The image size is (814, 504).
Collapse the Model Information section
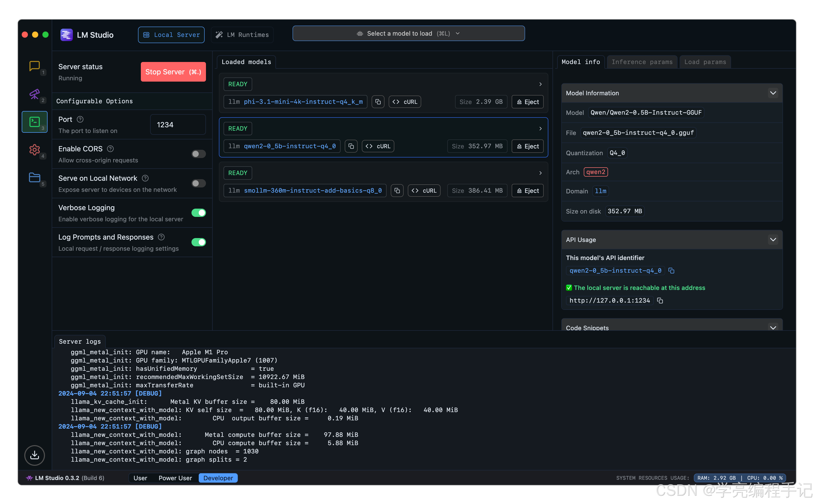tap(773, 93)
